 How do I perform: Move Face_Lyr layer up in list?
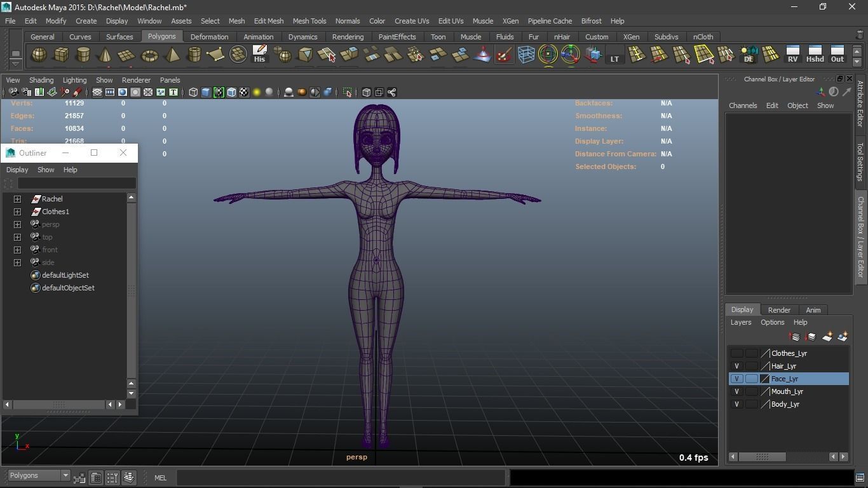coord(794,337)
